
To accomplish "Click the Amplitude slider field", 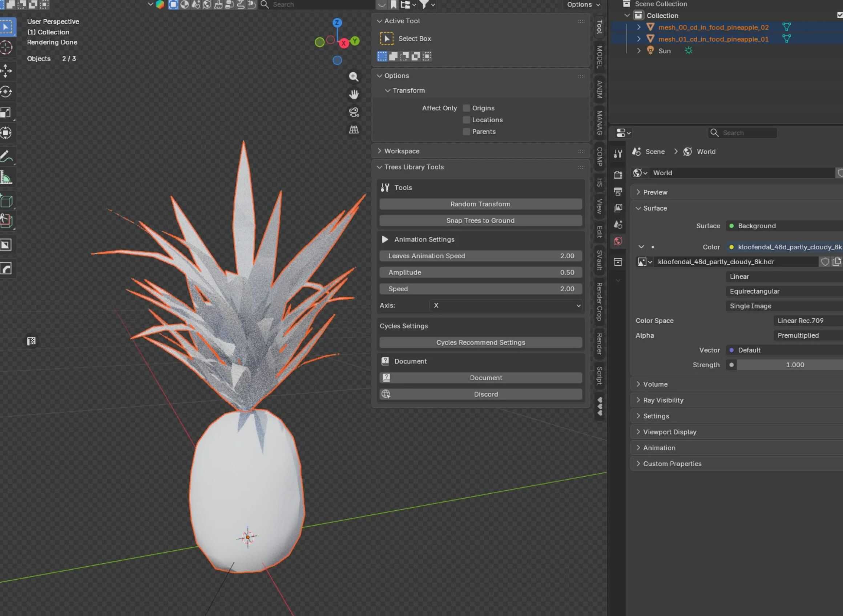I will [x=480, y=272].
